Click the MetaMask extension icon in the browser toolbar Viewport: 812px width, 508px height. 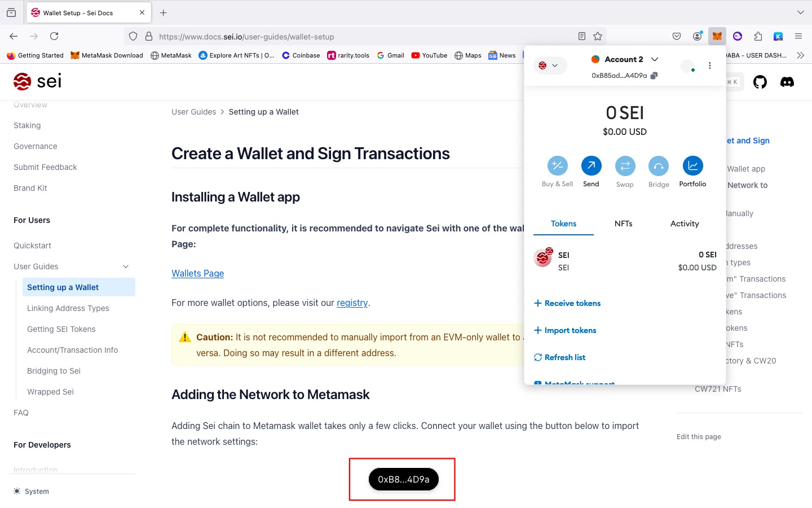coord(717,36)
